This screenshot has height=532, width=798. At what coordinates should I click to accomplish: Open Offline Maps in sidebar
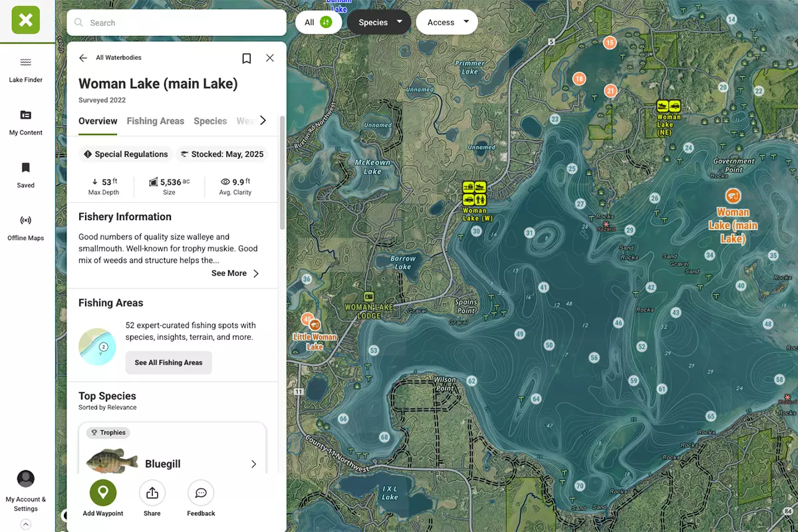pos(25,221)
